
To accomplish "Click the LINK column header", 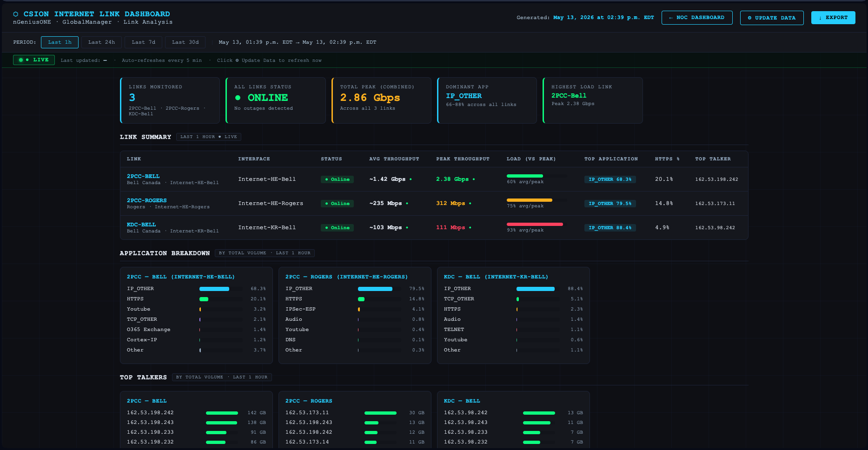I will (134, 159).
